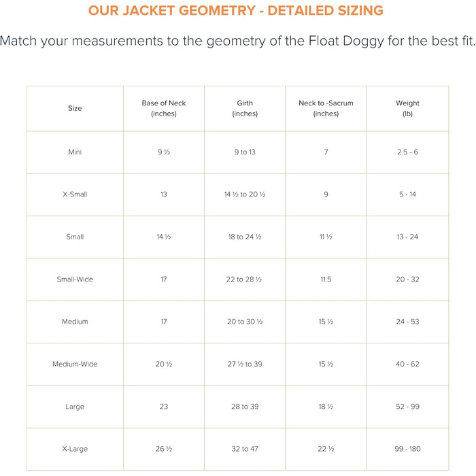
Task: Select the 27 ½ to 39 girth cell
Action: tap(245, 364)
